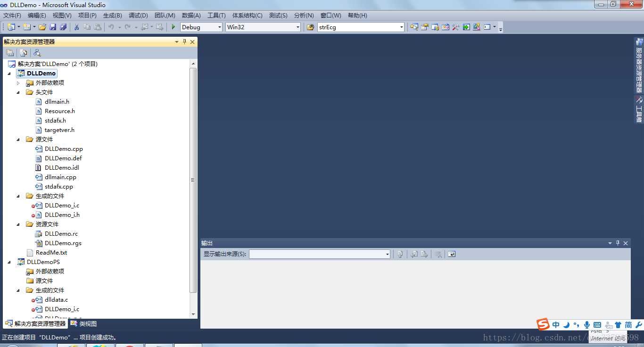Image resolution: width=644 pixels, height=347 pixels.
Task: Click the Sogou 中 language toggle
Action: (x=556, y=325)
